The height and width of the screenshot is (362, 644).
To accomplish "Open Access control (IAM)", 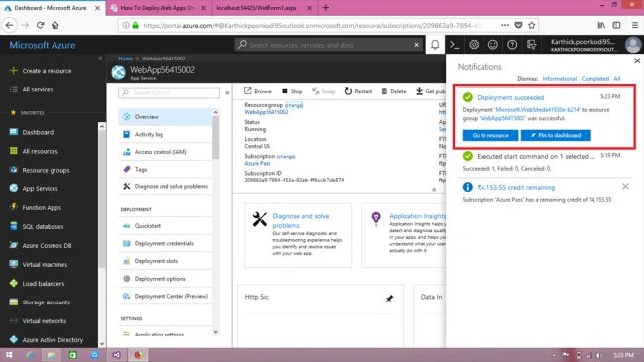I will point(165,152).
